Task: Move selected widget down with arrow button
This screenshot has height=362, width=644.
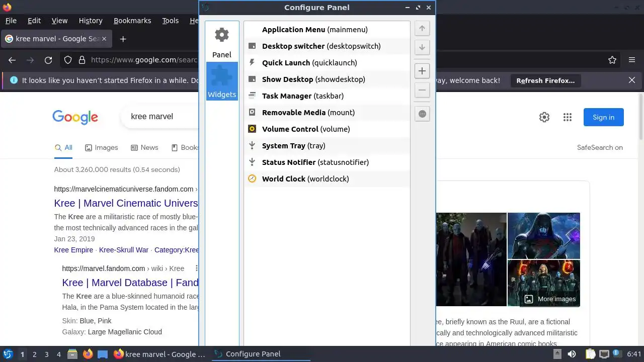Action: (x=422, y=47)
